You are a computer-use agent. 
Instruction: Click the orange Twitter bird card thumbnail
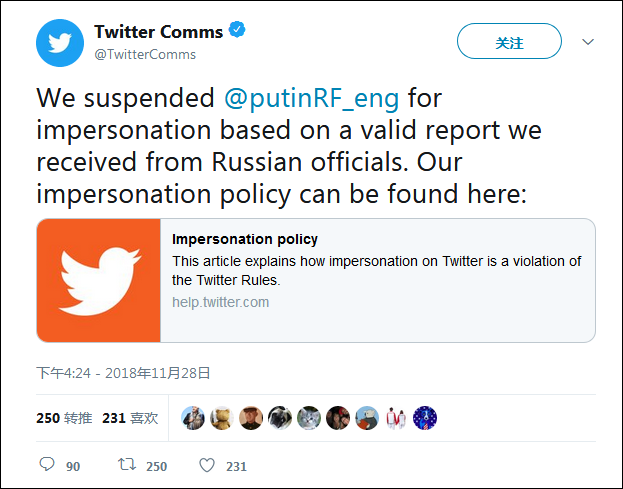(x=99, y=281)
